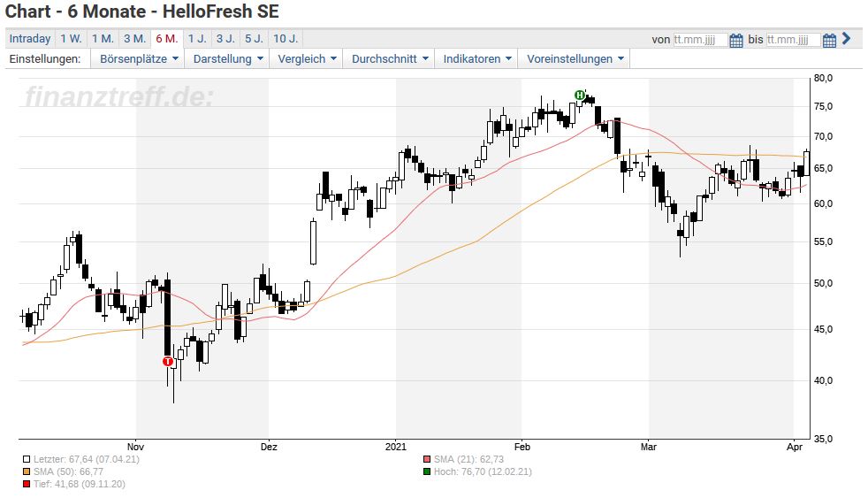Click the pink SMA (21) legend swatch
The height and width of the screenshot is (498, 868).
[x=427, y=459]
